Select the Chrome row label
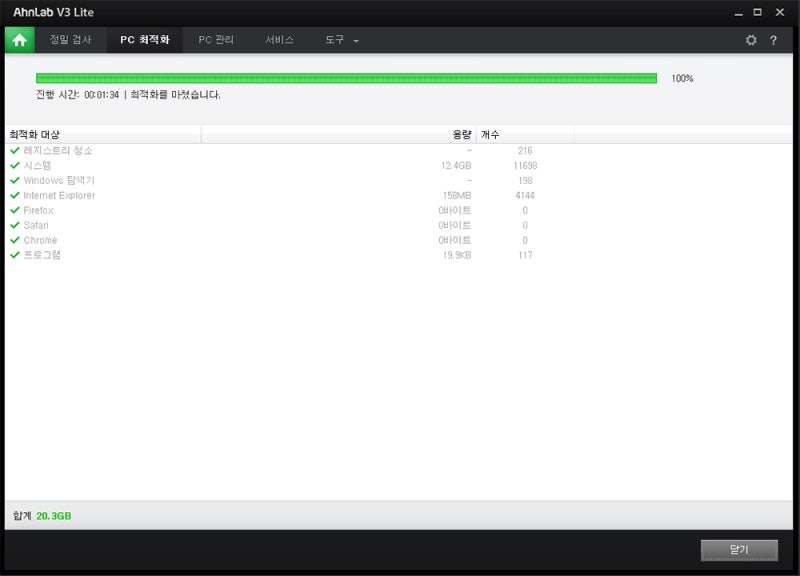Screen dimensions: 800x576 click(x=40, y=240)
